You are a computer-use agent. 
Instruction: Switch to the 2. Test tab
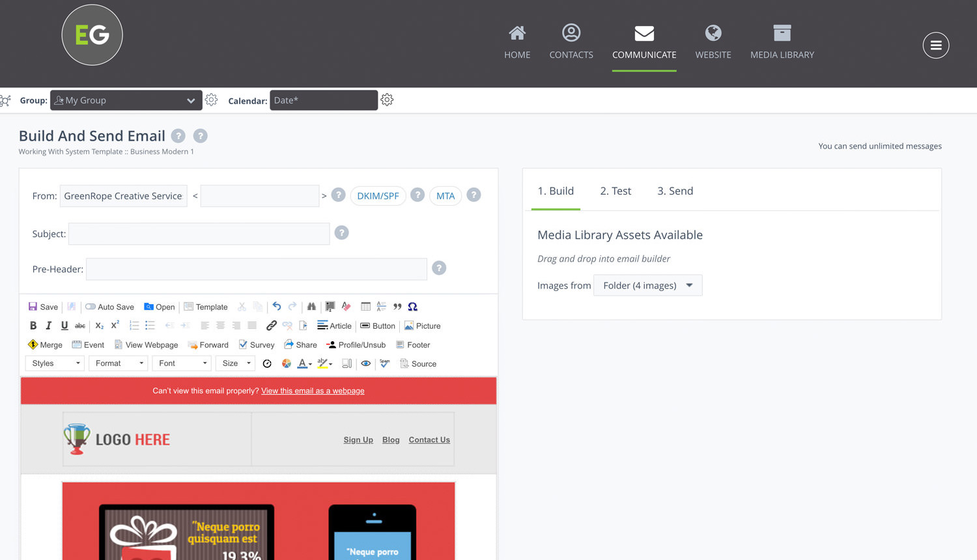[x=616, y=191]
